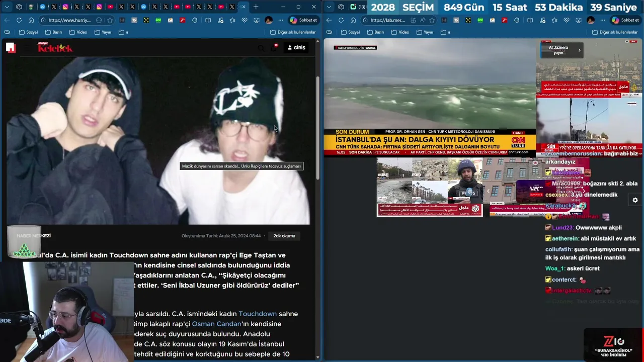Open the ZIO BURAKSAKINOL discount banner

(x=614, y=345)
